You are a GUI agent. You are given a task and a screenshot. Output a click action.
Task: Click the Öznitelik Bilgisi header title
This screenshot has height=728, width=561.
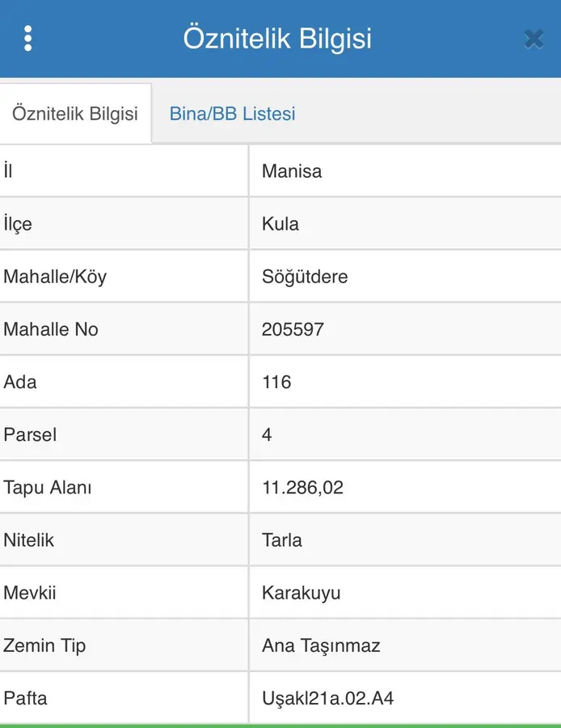(277, 39)
